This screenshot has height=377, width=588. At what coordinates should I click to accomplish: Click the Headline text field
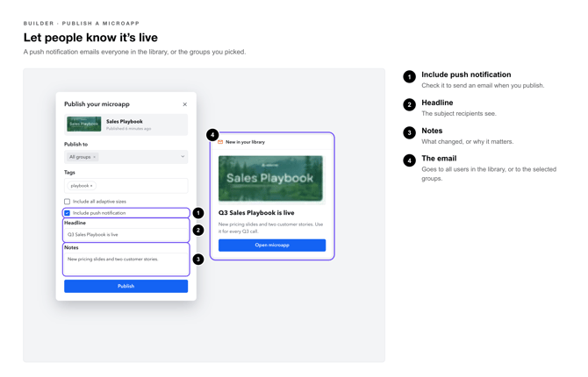click(126, 235)
